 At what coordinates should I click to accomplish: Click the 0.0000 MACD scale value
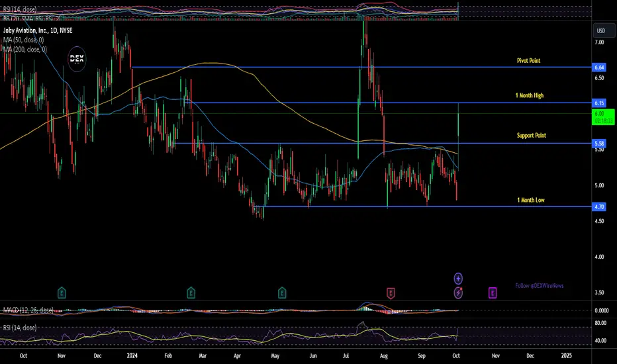point(602,310)
